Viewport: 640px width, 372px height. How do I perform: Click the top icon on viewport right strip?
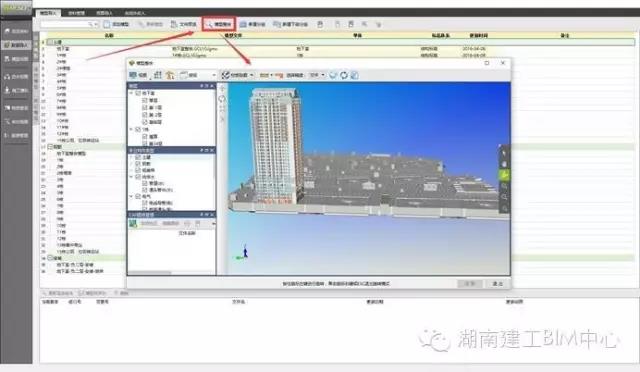pyautogui.click(x=504, y=153)
